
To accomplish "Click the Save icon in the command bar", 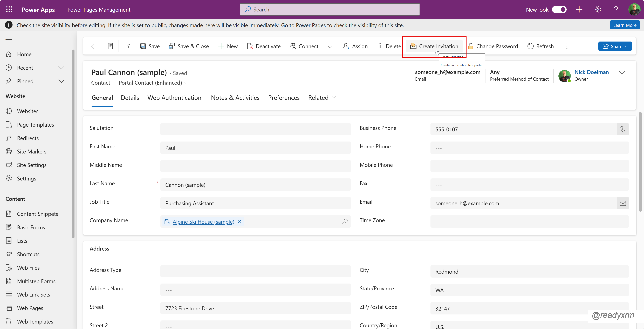I will pyautogui.click(x=143, y=46).
